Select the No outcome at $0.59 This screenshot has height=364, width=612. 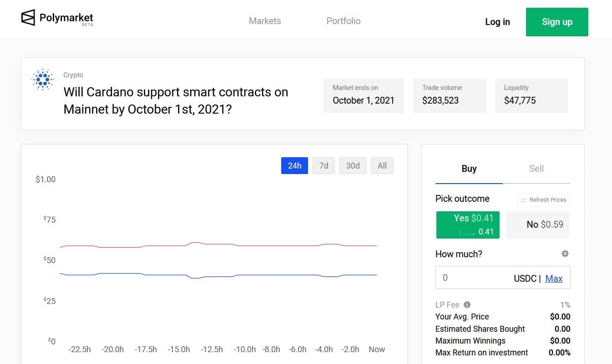pyautogui.click(x=538, y=224)
